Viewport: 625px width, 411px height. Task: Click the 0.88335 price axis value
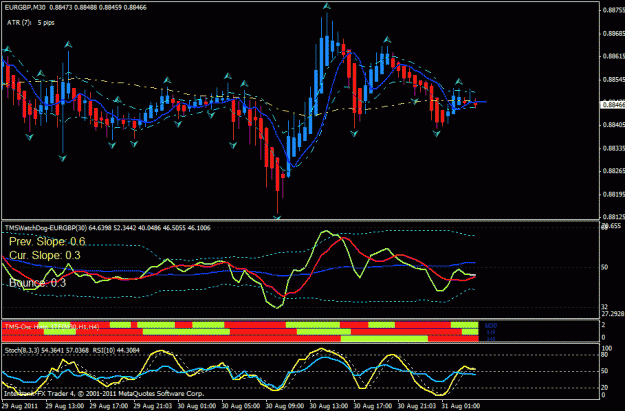[x=613, y=148]
